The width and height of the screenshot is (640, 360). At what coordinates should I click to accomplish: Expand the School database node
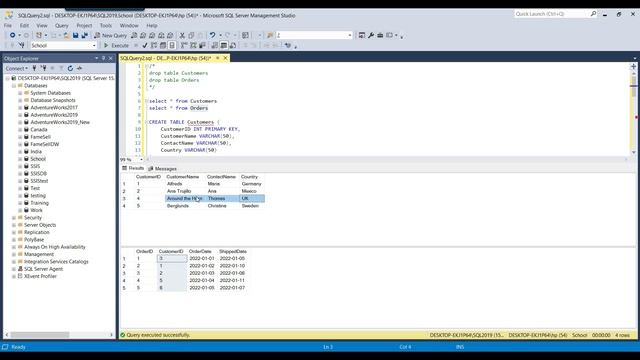coord(20,159)
